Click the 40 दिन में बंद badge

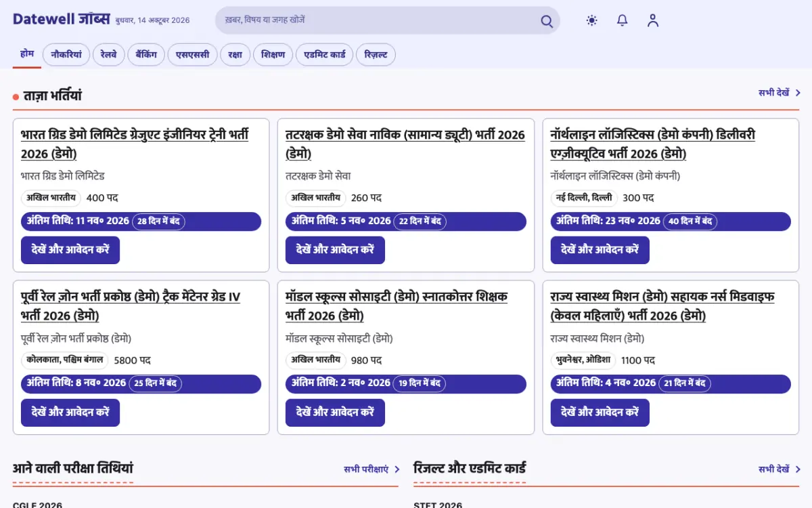(x=690, y=221)
